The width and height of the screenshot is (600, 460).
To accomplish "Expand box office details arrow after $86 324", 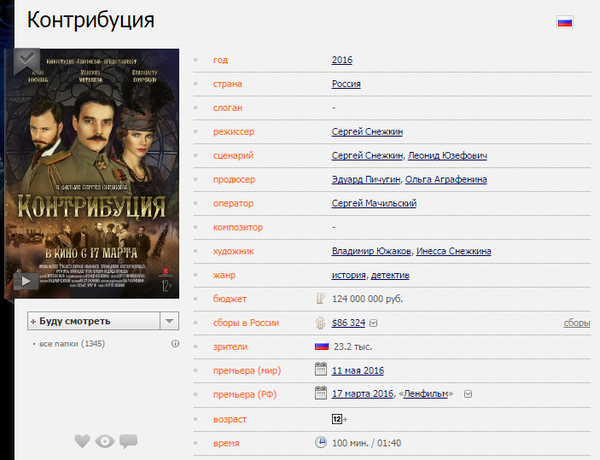I will (373, 323).
